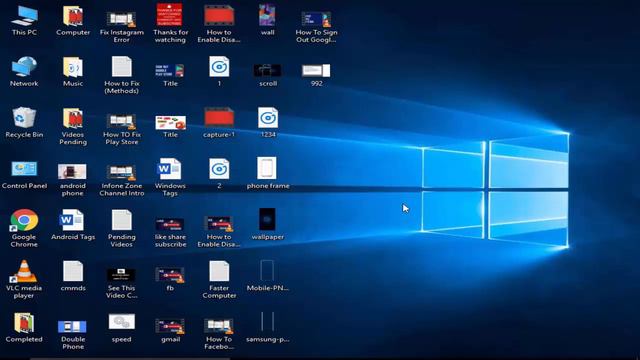Screen dimensions: 640x360
Task: Select the Pending Videos text file
Action: point(122,228)
